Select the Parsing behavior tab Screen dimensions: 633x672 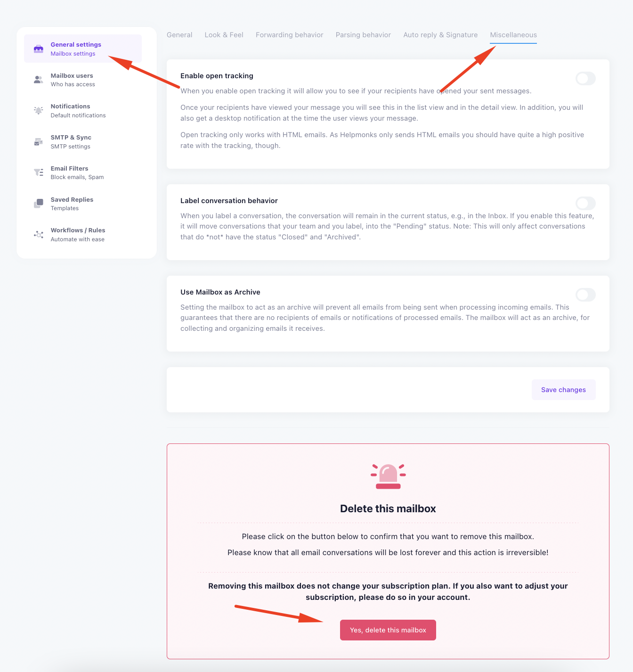click(x=363, y=35)
